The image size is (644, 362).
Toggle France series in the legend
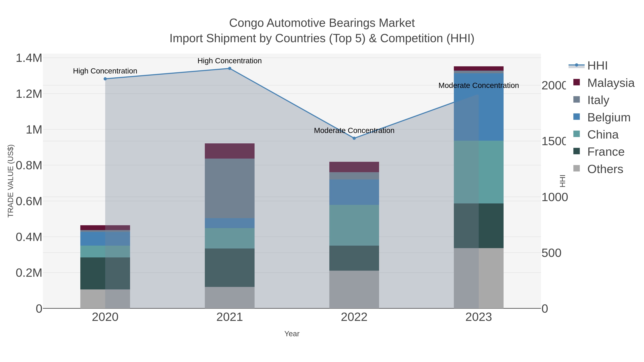[599, 152]
